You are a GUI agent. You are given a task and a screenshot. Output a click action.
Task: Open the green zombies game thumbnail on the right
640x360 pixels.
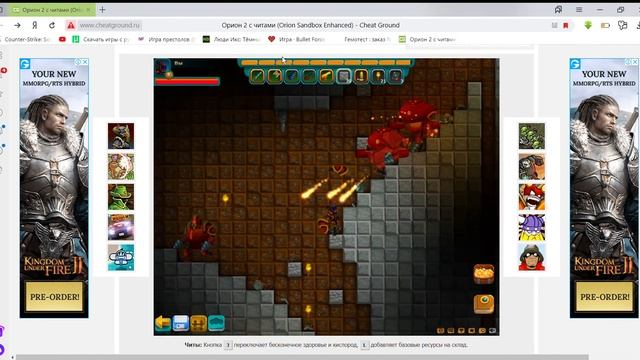(532, 136)
